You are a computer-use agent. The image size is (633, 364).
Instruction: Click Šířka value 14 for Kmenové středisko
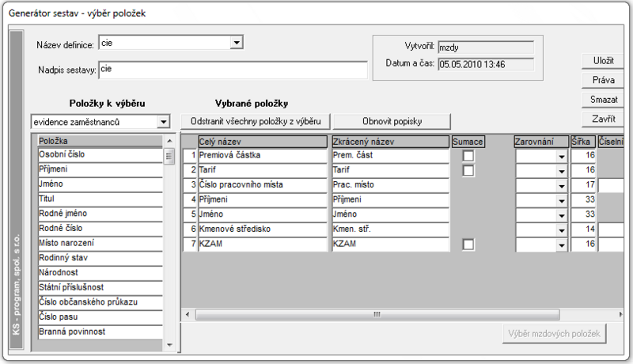click(x=583, y=229)
